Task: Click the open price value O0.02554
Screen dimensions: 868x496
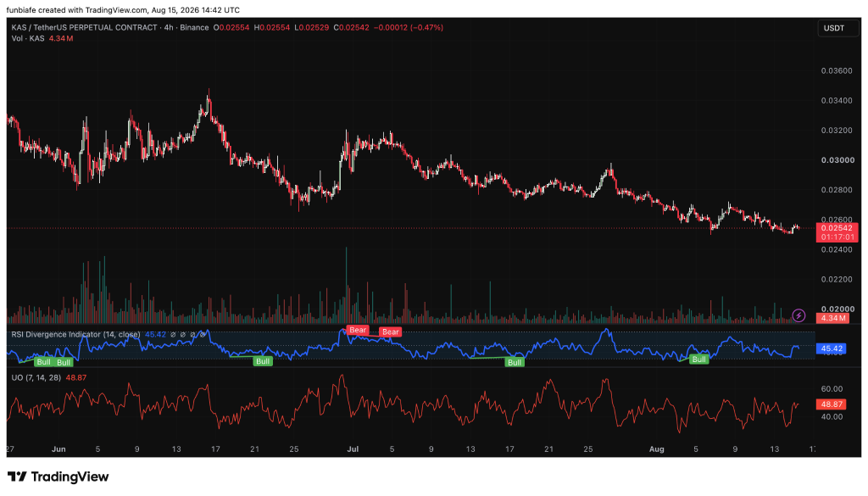Action: tap(231, 27)
